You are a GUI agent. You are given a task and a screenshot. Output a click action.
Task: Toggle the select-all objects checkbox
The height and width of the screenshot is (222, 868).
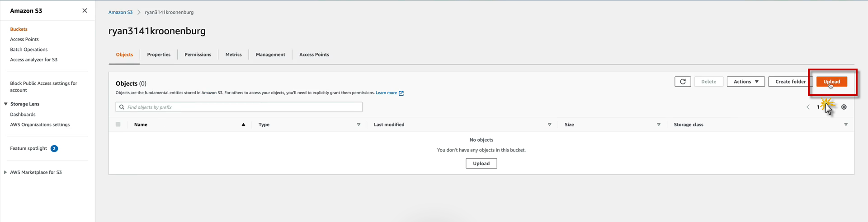118,125
